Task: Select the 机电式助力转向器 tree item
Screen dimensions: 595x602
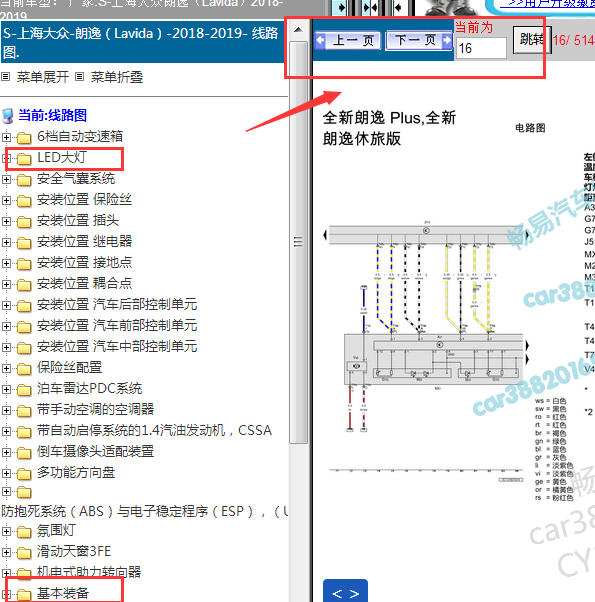Action: click(x=89, y=572)
